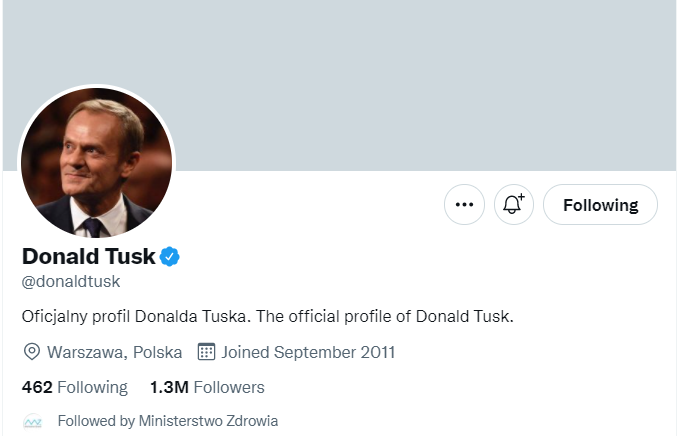Click the blue verified badge icon
680x436 pixels.
click(x=170, y=256)
